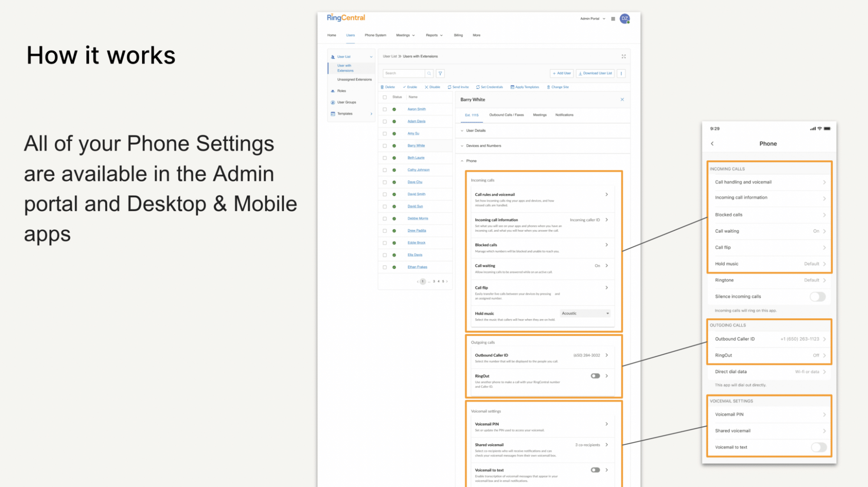Screen dimensions: 868x487
Task: Click the Set Credentials refresh icon
Action: click(478, 87)
